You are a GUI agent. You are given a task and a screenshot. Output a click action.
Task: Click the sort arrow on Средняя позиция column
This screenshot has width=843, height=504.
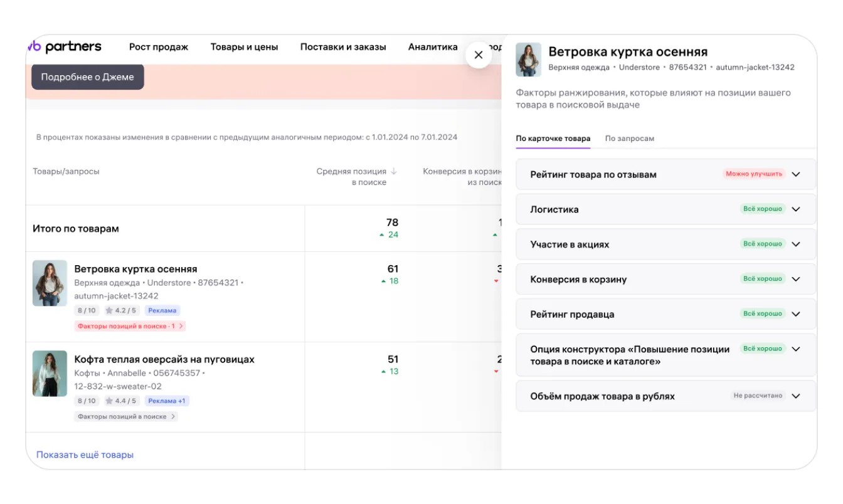[x=394, y=171]
